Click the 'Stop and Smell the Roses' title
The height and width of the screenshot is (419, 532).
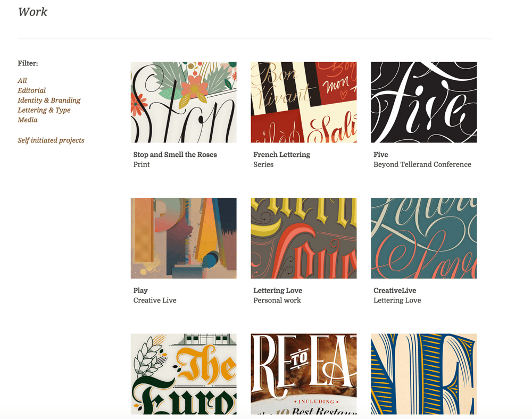pos(175,155)
